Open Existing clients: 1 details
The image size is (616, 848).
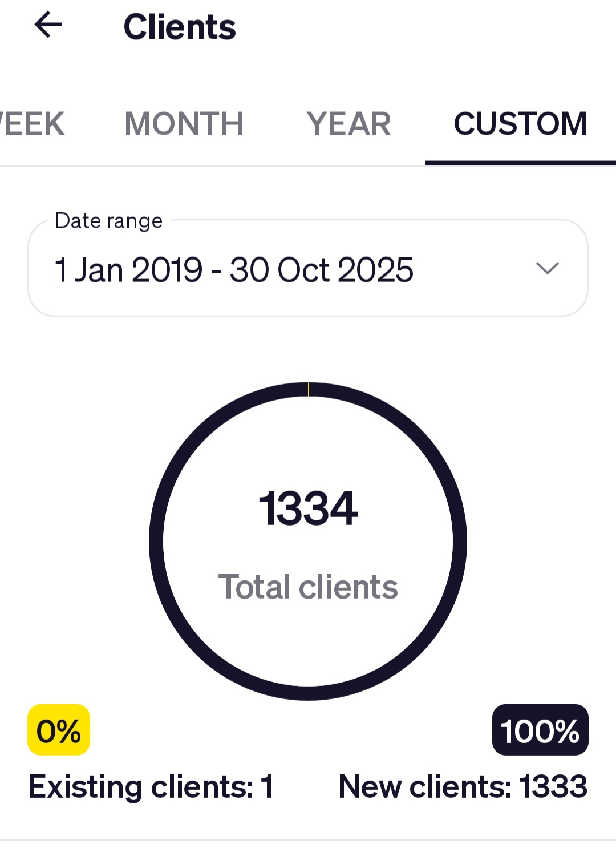pyautogui.click(x=151, y=786)
